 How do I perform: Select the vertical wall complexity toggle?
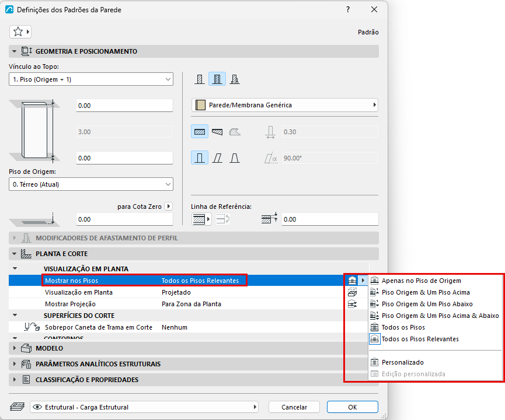point(200,158)
